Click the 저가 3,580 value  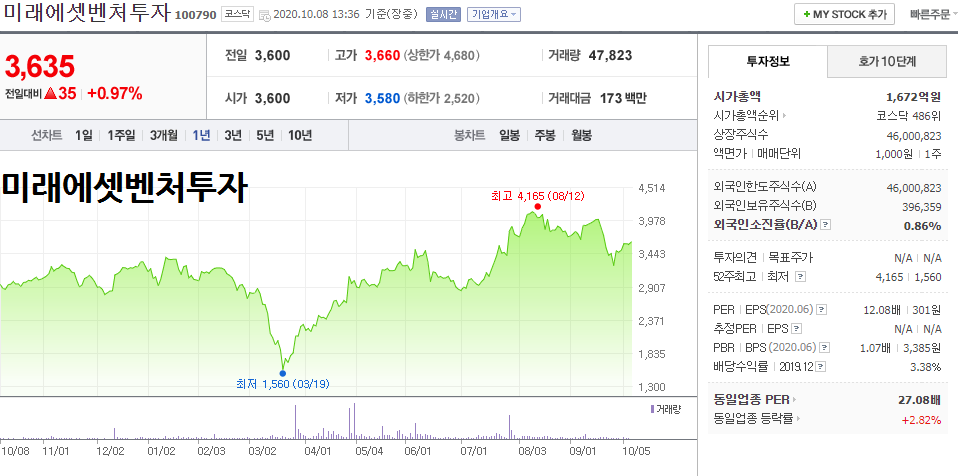383,98
